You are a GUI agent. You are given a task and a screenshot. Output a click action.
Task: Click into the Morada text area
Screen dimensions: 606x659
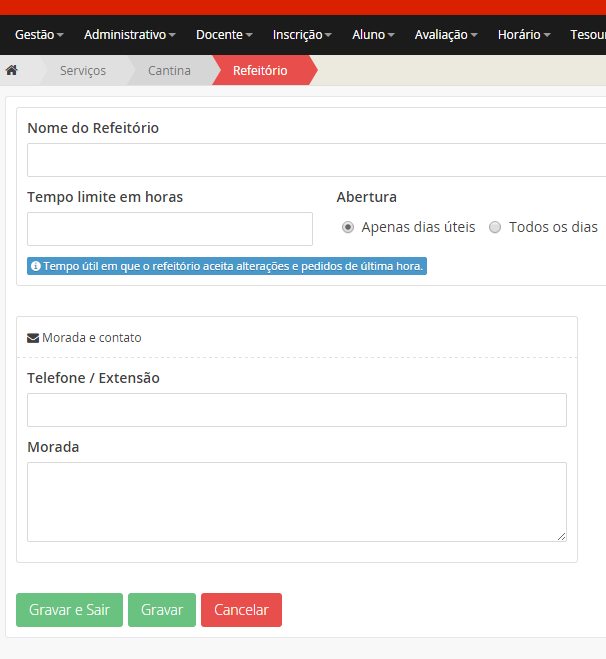296,502
